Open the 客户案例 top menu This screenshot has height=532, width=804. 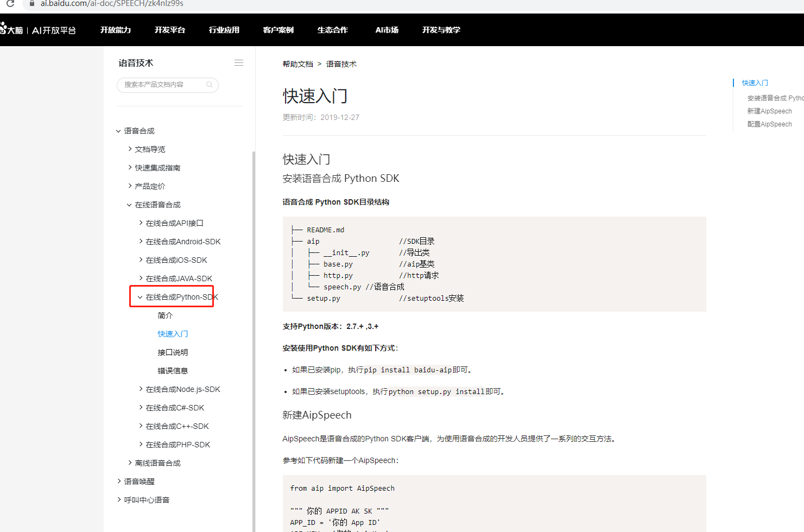tap(278, 30)
